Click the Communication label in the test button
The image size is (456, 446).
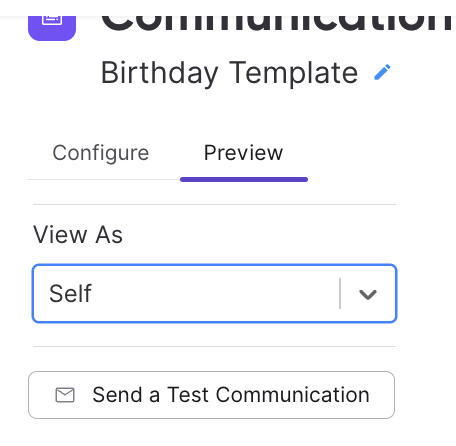click(293, 395)
